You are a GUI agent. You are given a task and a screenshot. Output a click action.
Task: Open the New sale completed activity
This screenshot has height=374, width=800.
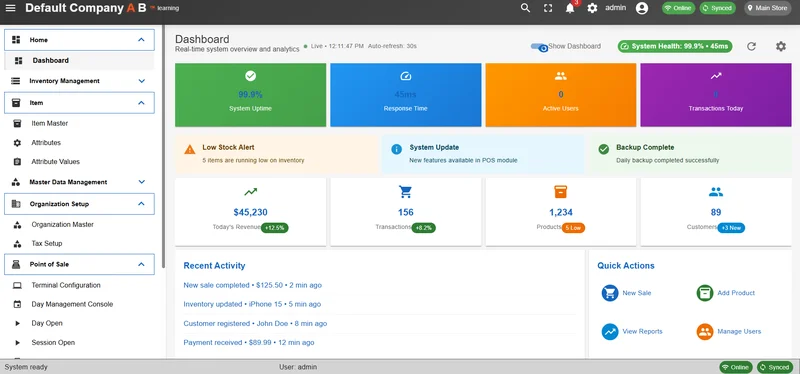[x=253, y=285]
